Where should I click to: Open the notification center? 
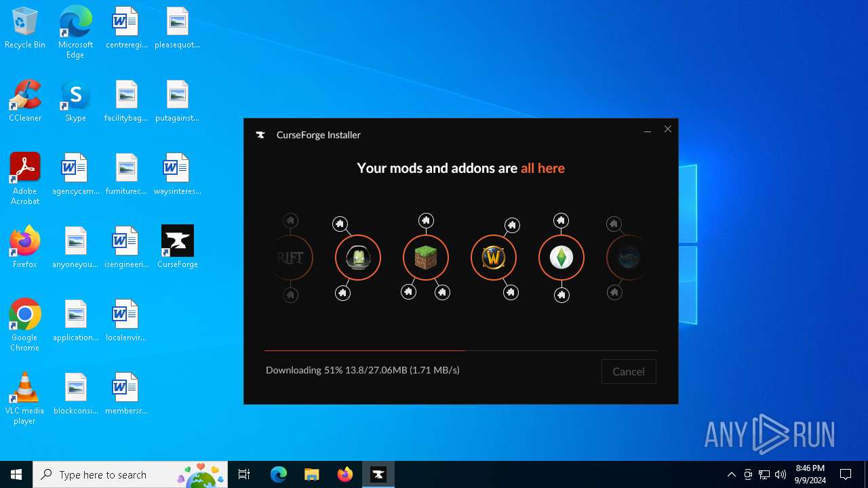(846, 474)
